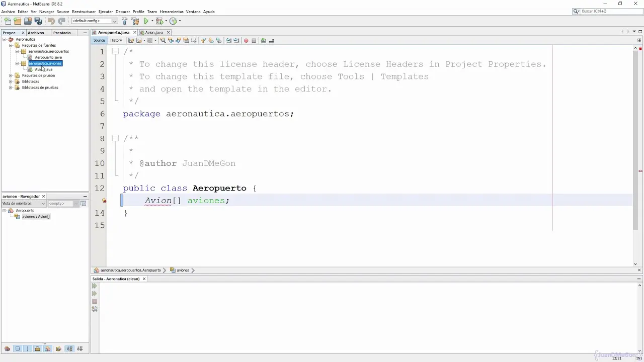
Task: Click the History view button
Action: point(116,41)
